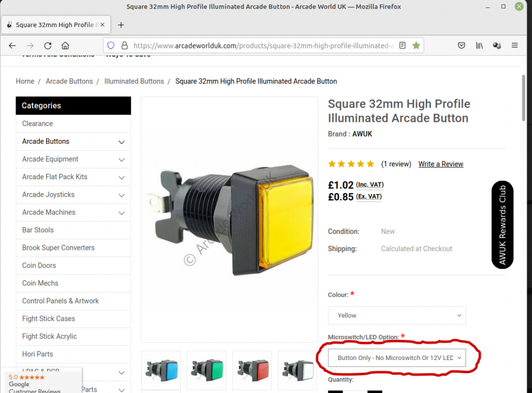
Task: Click the forward navigation arrow
Action: tap(30, 45)
